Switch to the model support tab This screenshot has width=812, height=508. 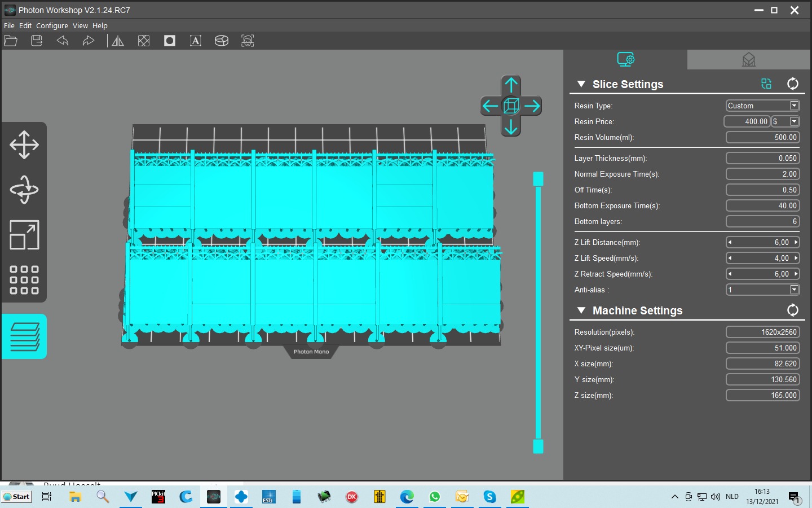click(749, 59)
